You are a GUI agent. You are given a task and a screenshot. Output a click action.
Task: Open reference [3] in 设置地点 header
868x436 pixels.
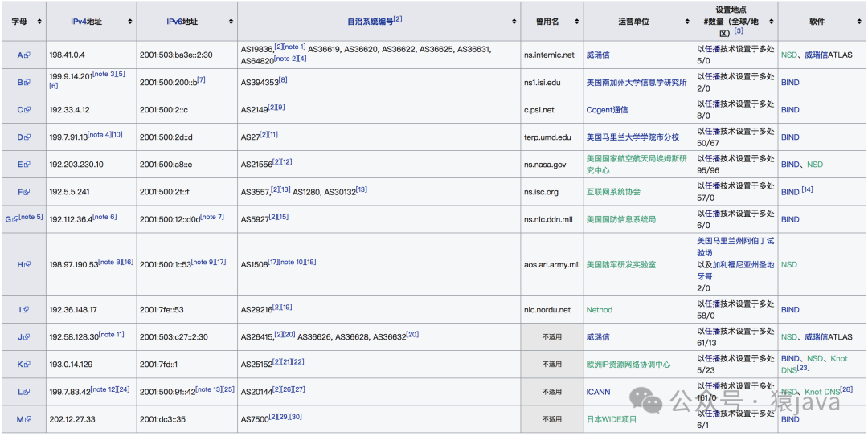point(738,31)
